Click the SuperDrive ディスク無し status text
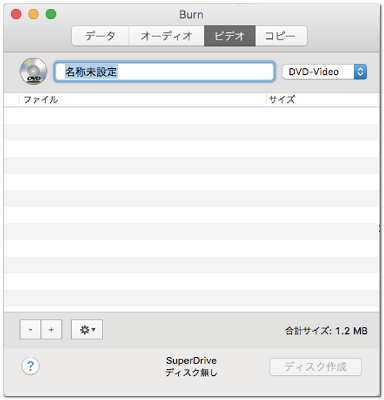The height and width of the screenshot is (400, 384). (191, 366)
